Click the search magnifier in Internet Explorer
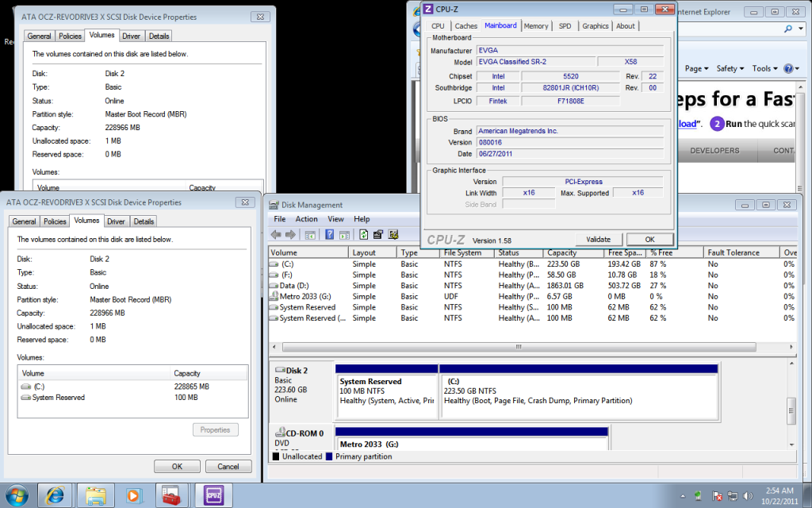Viewport: 812px width, 508px height. coord(789,28)
